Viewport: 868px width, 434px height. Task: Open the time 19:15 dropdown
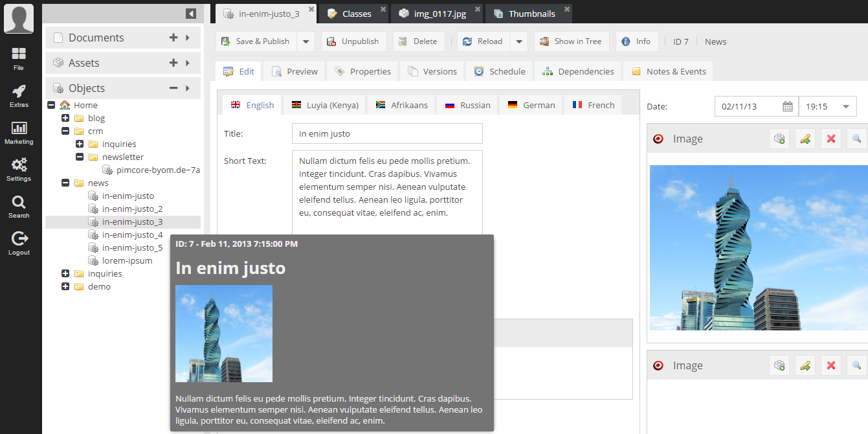tap(845, 106)
